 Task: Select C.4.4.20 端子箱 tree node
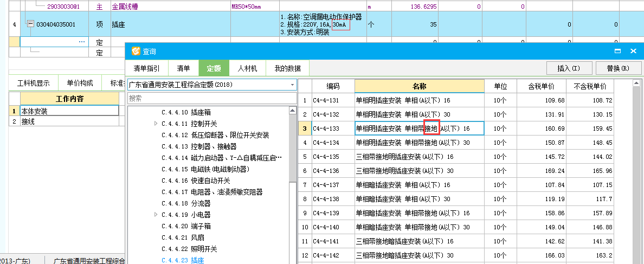[186, 226]
